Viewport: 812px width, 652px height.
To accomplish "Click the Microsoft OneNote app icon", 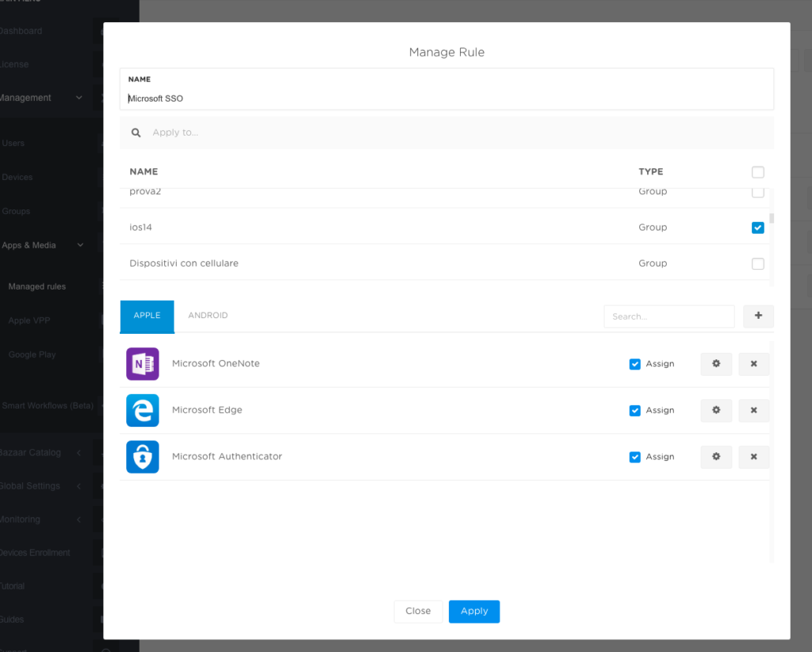I will (x=143, y=363).
